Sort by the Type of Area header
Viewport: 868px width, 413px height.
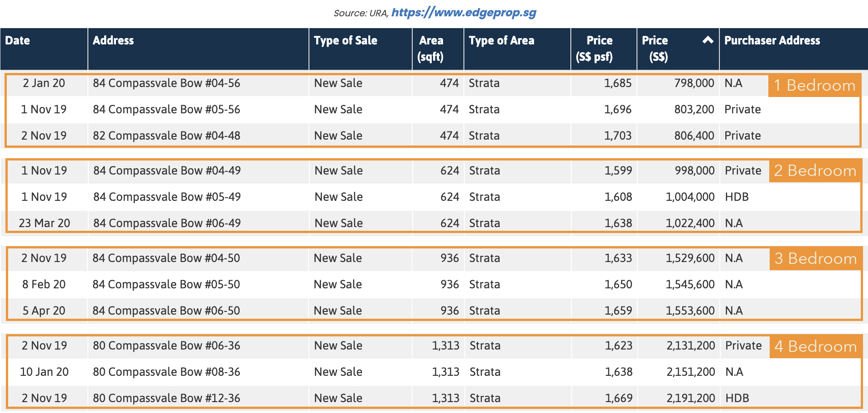517,49
